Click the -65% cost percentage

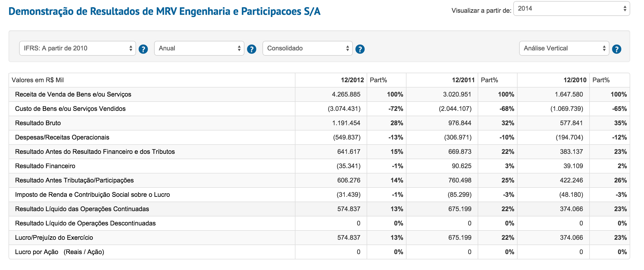point(619,109)
